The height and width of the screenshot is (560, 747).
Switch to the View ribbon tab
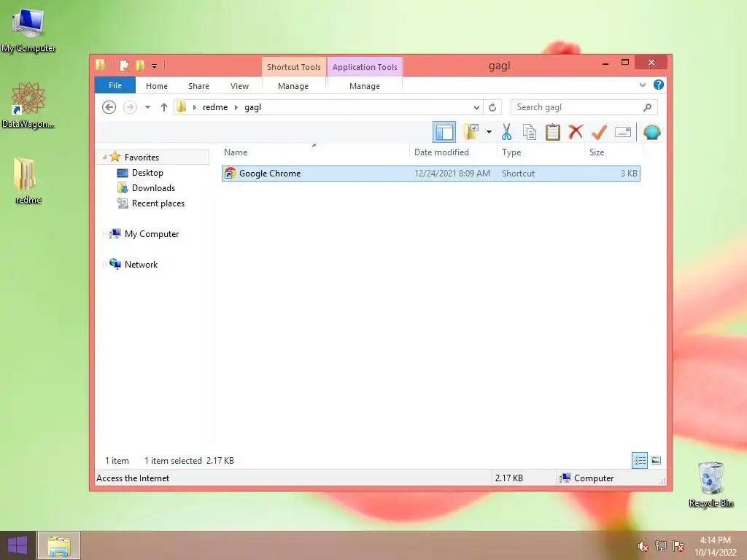point(239,86)
